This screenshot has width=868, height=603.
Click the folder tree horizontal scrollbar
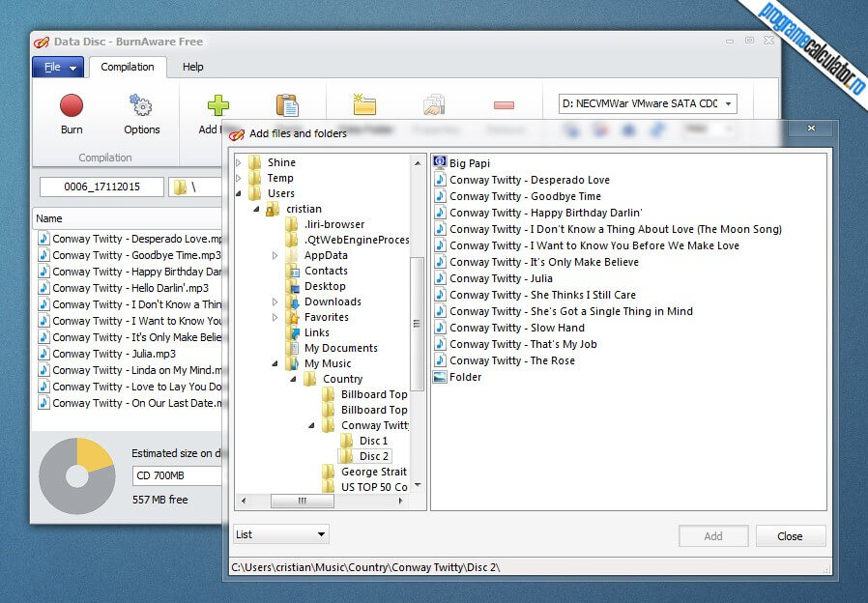tap(302, 501)
